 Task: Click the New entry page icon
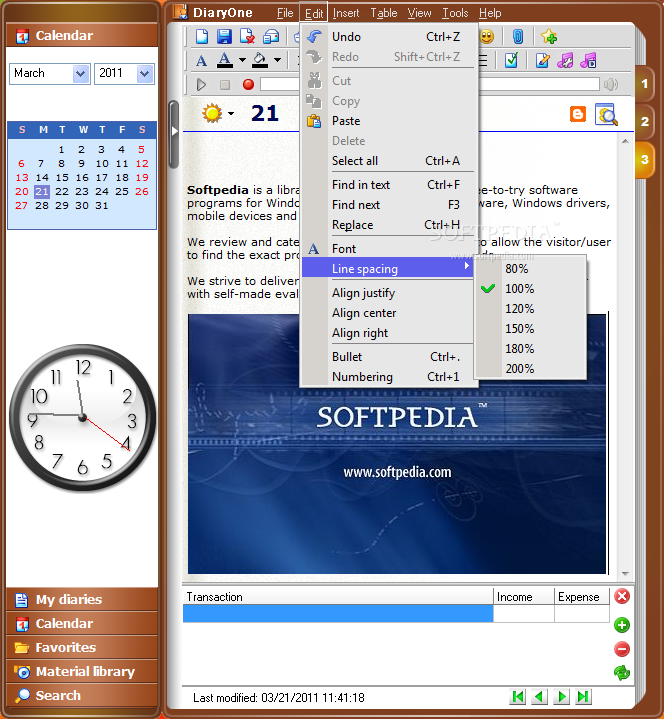pyautogui.click(x=202, y=36)
